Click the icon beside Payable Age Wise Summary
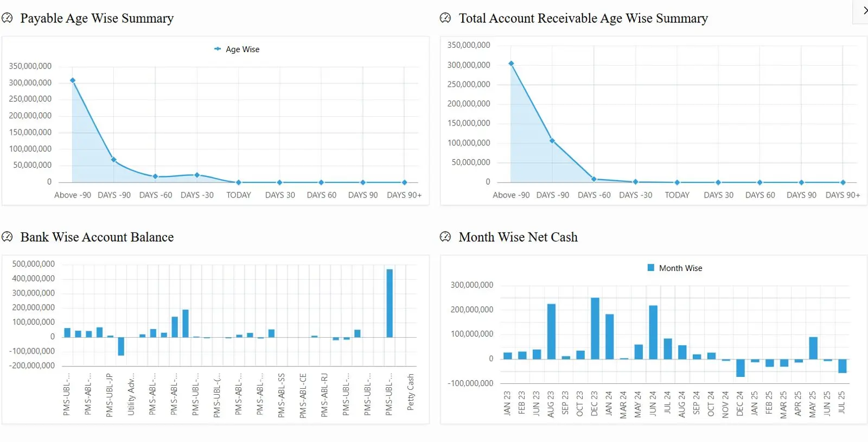868x442 pixels. point(7,18)
